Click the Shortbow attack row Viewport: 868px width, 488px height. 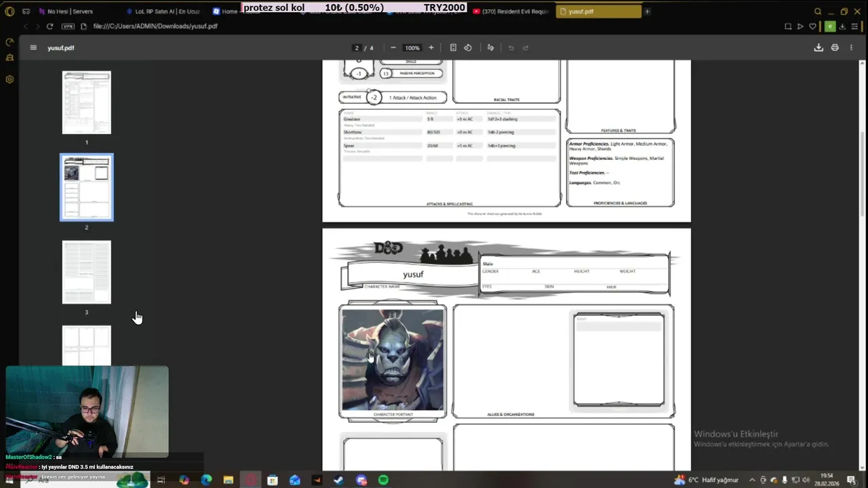(450, 132)
